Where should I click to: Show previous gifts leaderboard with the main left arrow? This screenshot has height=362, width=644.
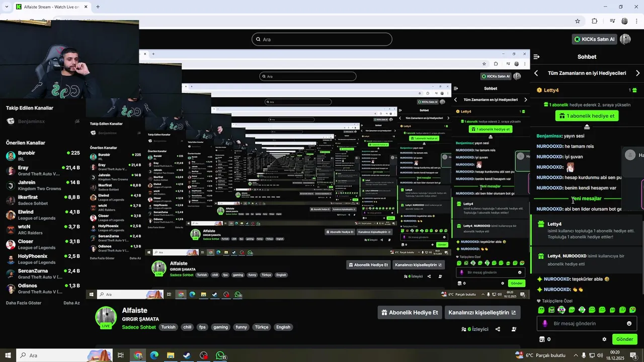click(x=536, y=73)
